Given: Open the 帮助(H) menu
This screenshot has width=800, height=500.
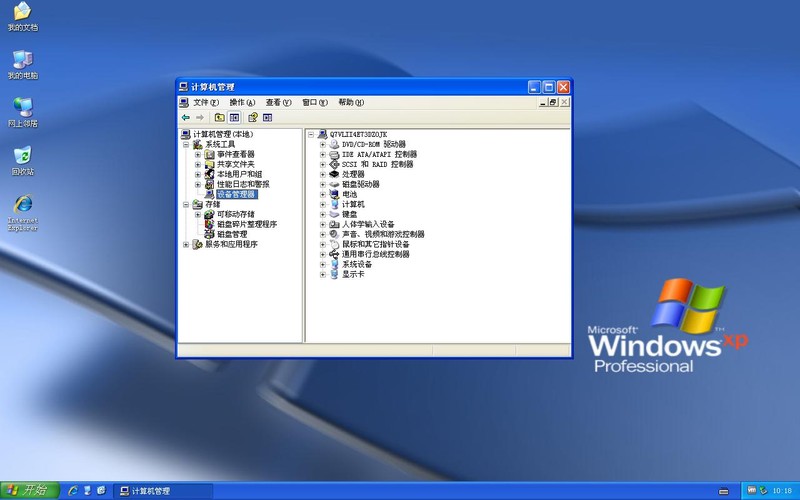Looking at the screenshot, I should [351, 103].
